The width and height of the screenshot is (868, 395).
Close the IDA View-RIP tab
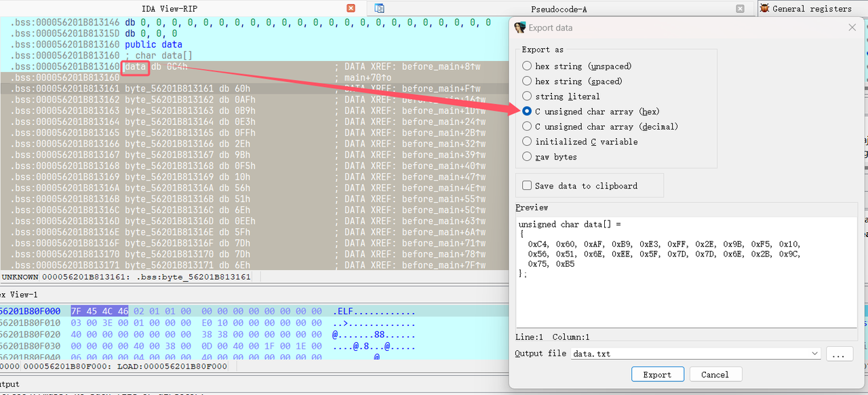tap(351, 8)
